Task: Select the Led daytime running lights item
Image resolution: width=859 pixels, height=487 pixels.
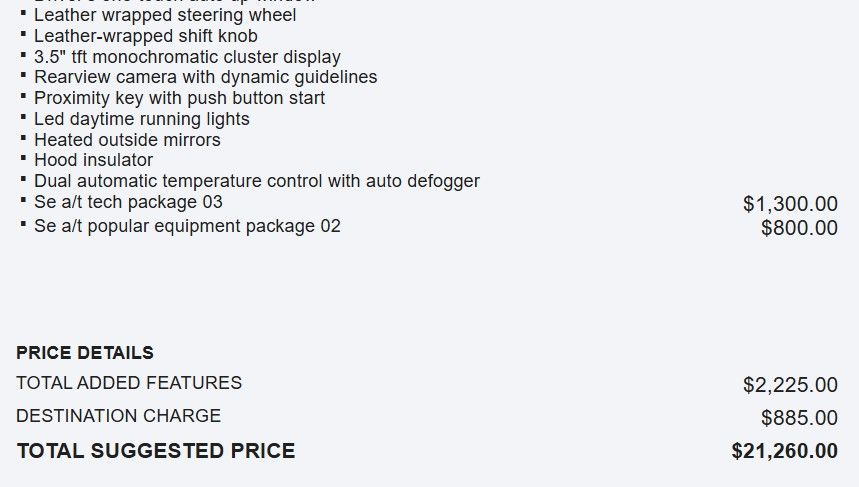Action: pyautogui.click(x=141, y=119)
